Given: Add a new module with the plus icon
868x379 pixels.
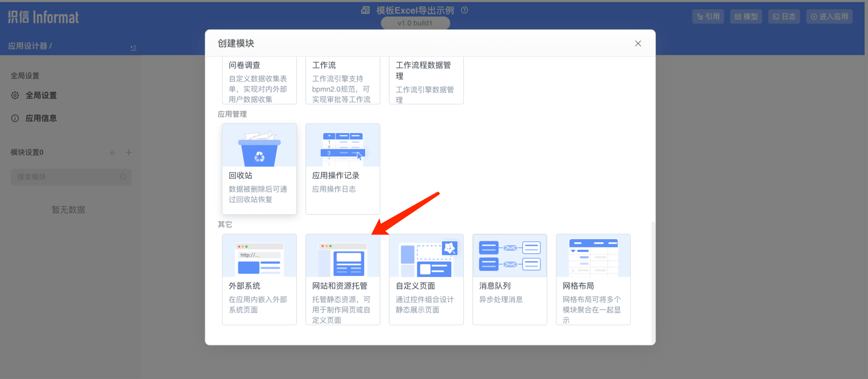Looking at the screenshot, I should [x=129, y=152].
